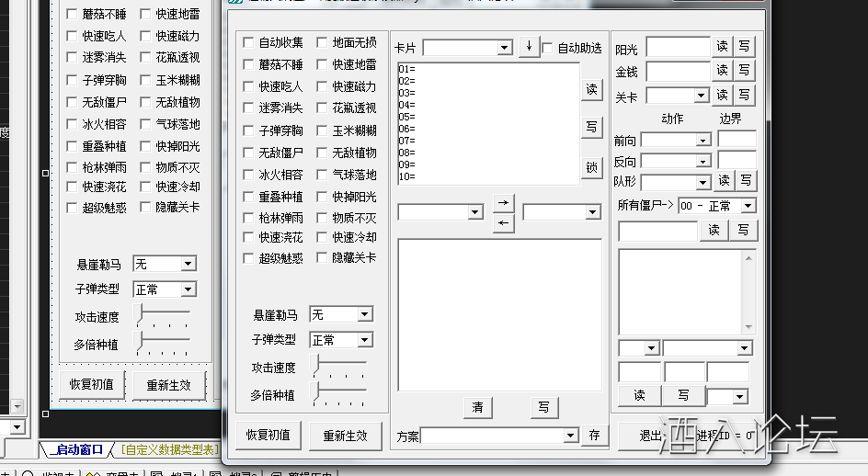Screen dimensions: 868x476
Task: Click the 退出 exit button
Action: pos(649,435)
